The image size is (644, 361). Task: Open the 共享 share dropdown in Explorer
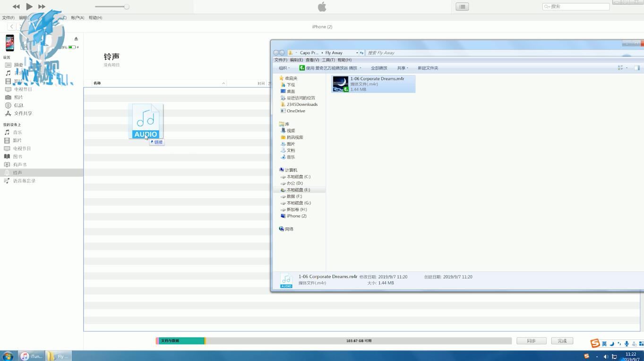tap(403, 68)
